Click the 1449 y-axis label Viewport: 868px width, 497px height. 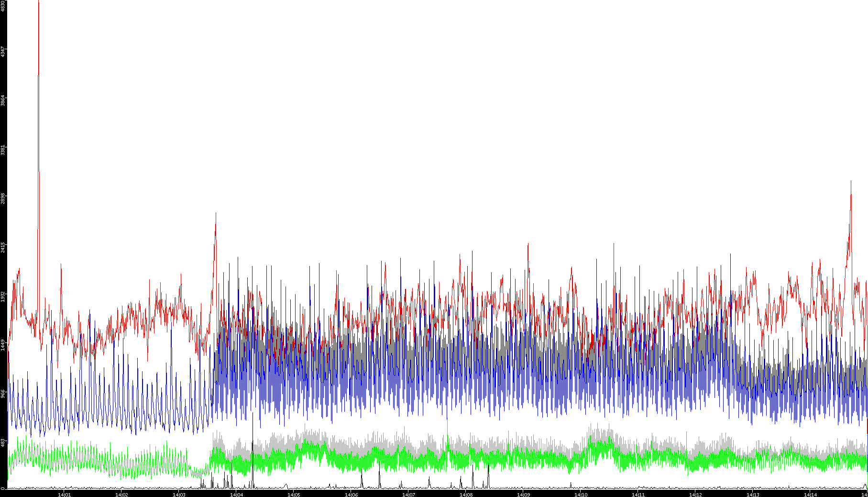tap(3, 345)
